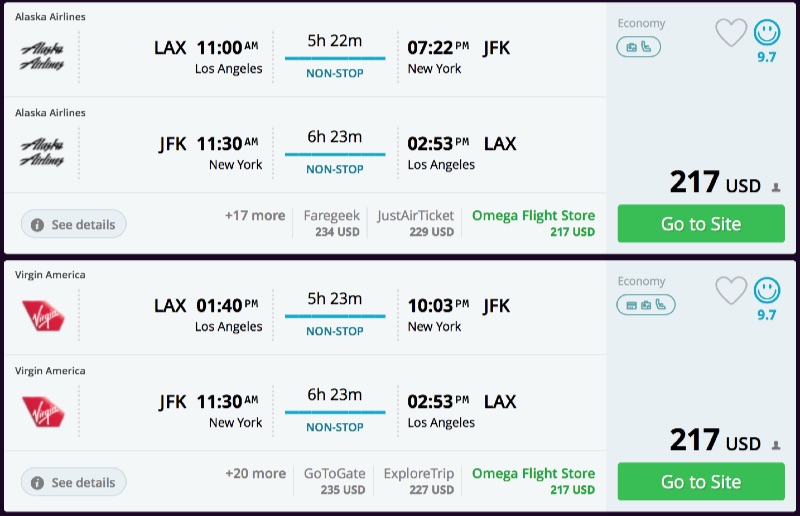The height and width of the screenshot is (516, 800).
Task: Click the Alaska Airlines logo on LAX departure
Action: point(42,57)
